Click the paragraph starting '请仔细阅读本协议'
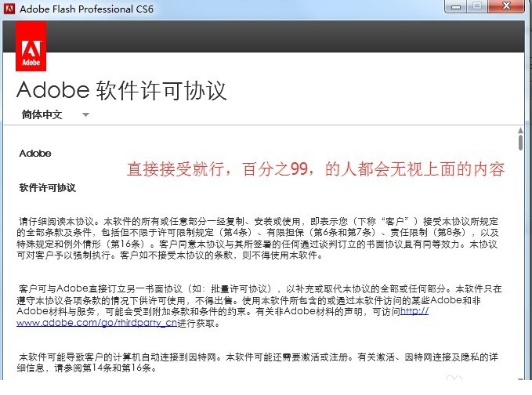The image size is (532, 395). (258, 238)
